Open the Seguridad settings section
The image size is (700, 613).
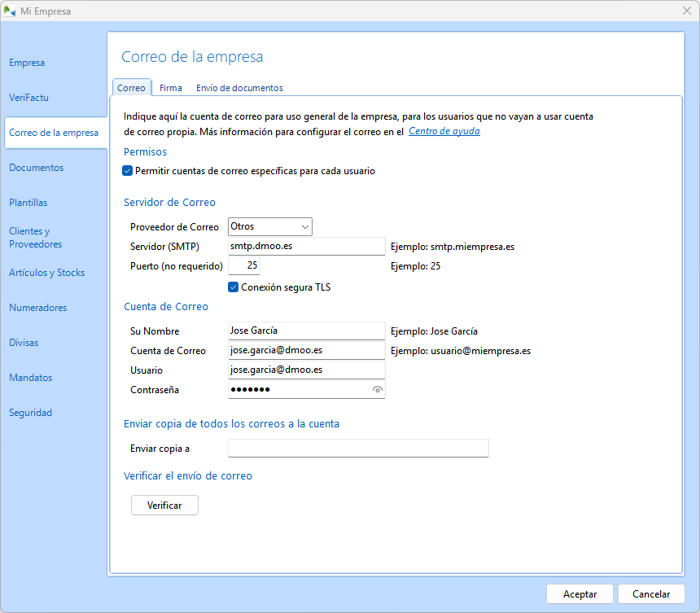point(30,412)
